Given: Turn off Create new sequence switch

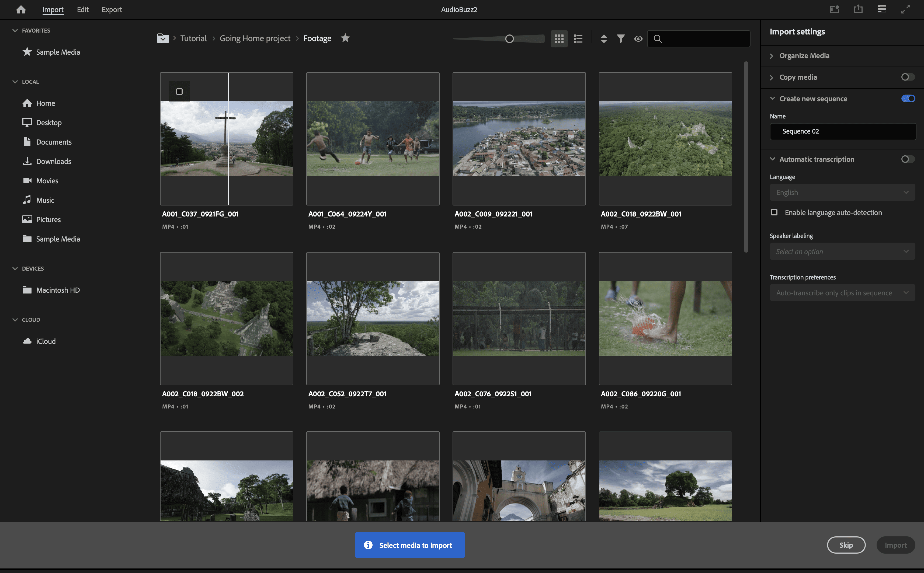Looking at the screenshot, I should (908, 99).
